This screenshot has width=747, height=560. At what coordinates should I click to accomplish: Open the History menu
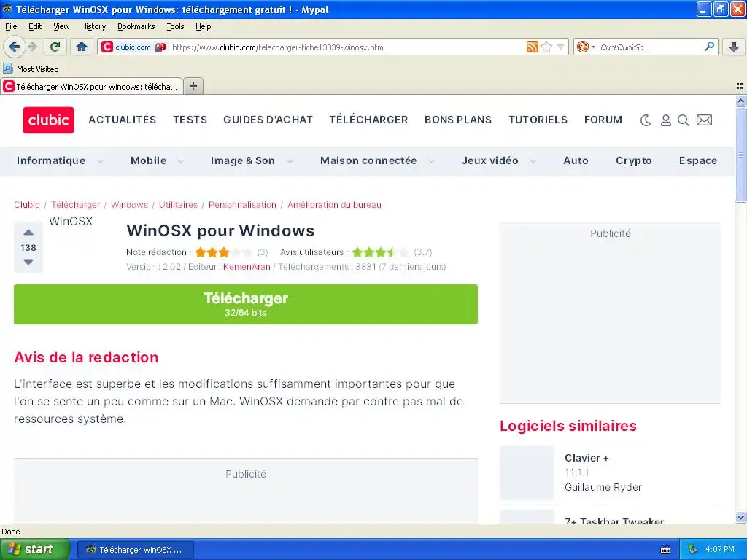[x=93, y=26]
